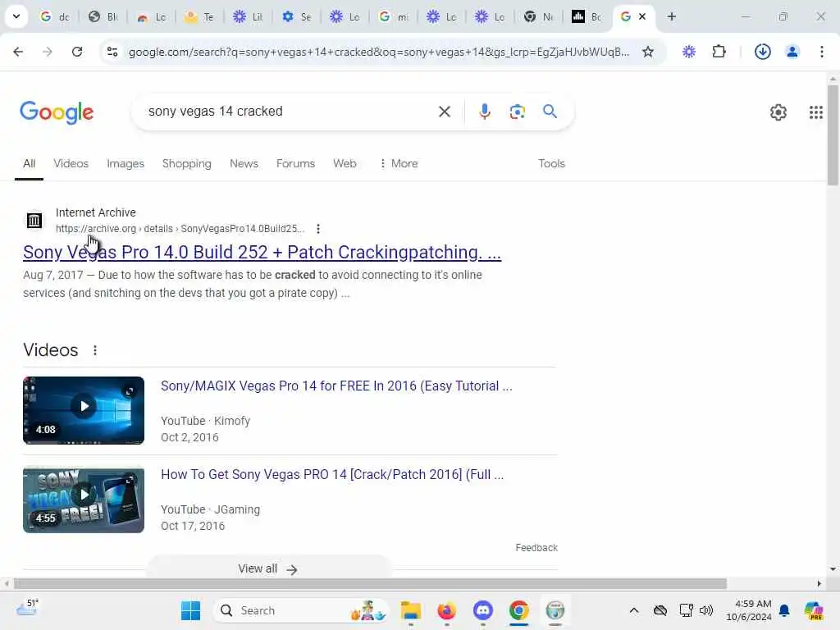Viewport: 840px width, 630px height.
Task: Select the All results tab
Action: click(29, 163)
